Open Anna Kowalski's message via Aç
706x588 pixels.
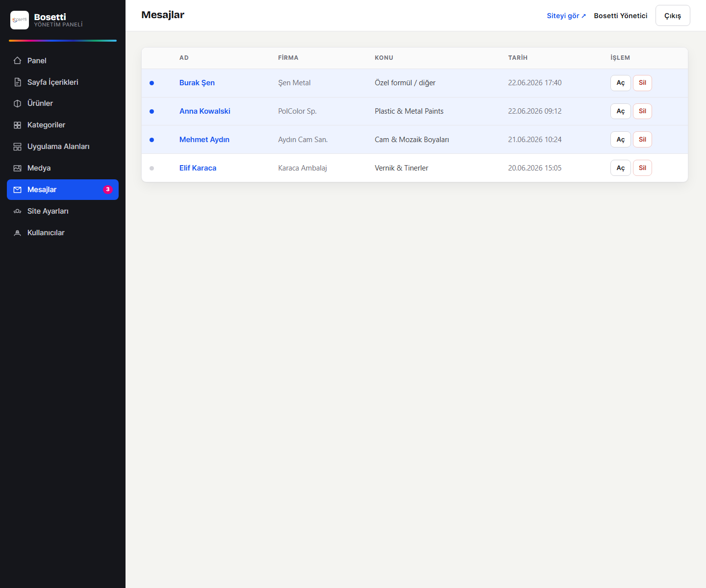point(620,111)
